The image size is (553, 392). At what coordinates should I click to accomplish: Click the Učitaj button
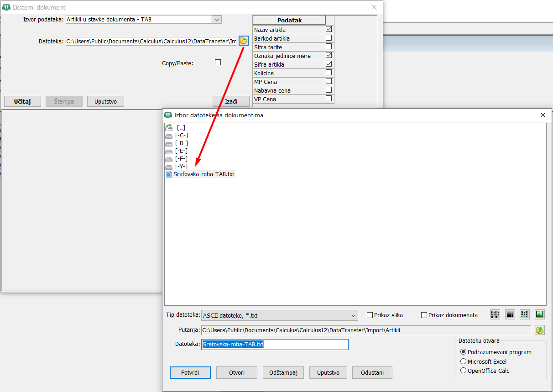[22, 101]
